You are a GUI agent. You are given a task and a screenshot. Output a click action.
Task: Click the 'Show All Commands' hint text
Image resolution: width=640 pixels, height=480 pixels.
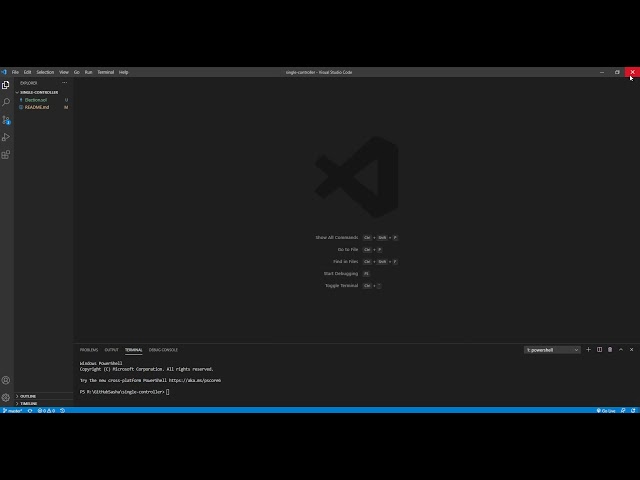[x=337, y=238]
